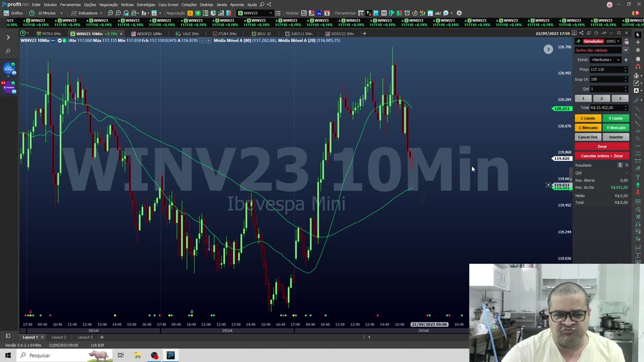Open the Simulador account dropdown
Viewport: 644px width, 362px height.
point(617,41)
